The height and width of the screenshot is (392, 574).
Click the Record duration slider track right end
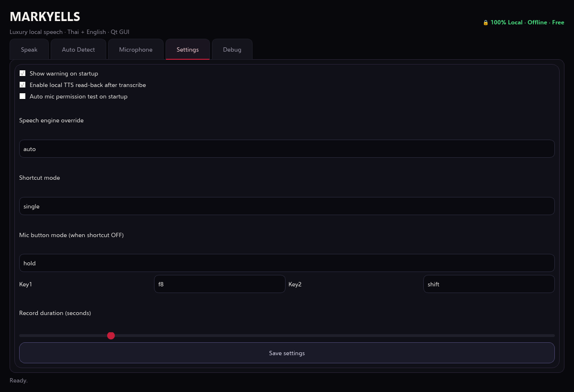point(552,336)
